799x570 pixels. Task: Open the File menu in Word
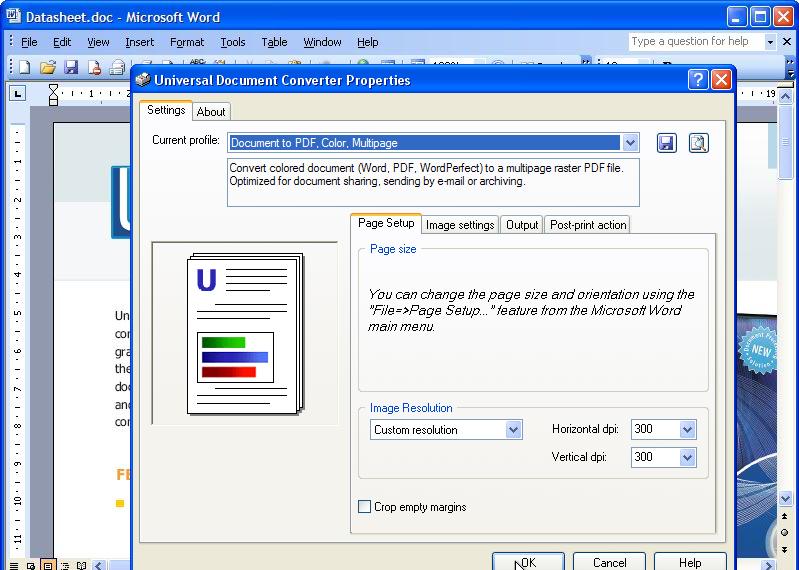tap(29, 42)
